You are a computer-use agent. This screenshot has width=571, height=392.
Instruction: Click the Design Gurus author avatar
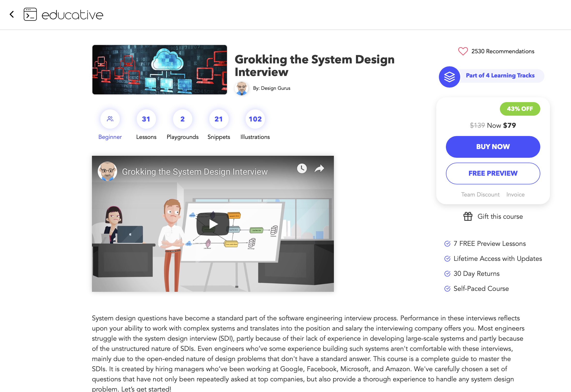[241, 88]
